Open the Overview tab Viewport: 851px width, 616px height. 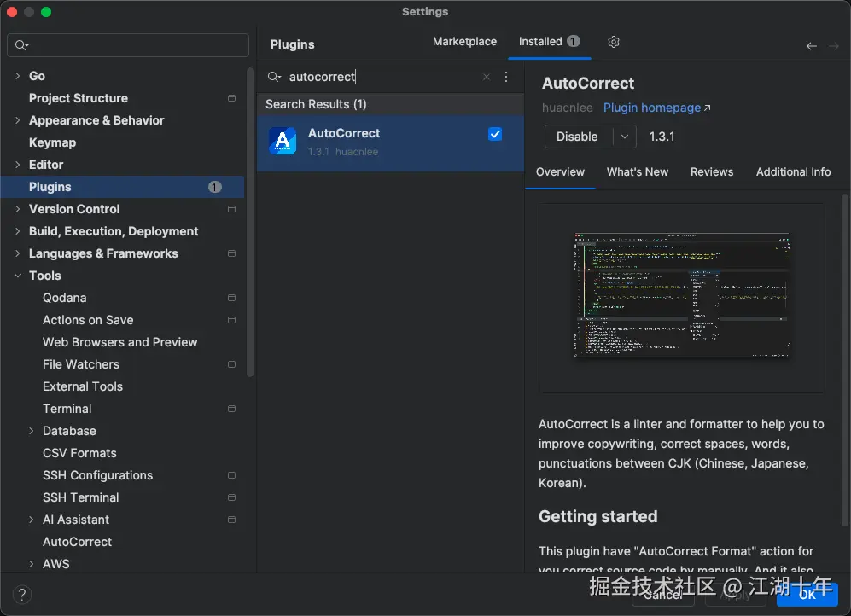(x=560, y=171)
